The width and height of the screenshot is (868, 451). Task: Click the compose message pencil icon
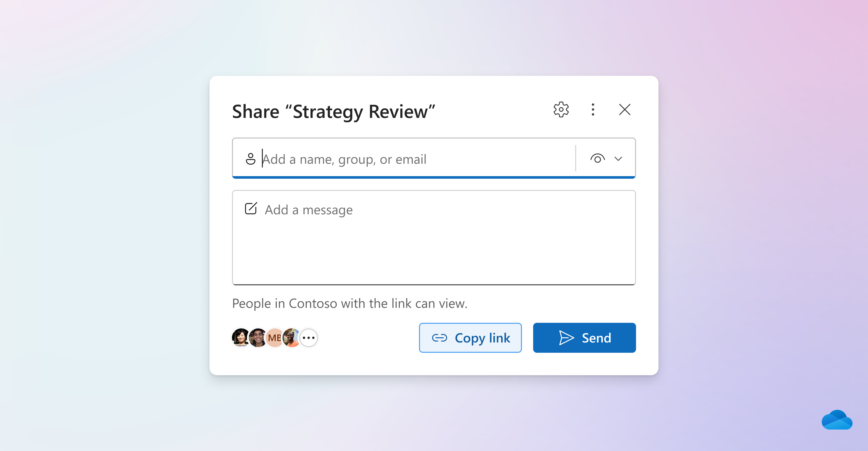251,209
